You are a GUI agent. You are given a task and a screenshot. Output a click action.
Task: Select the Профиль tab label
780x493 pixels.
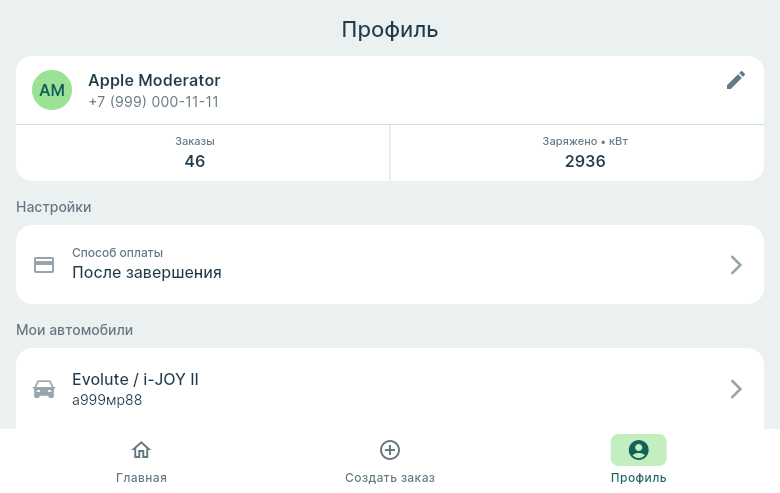[638, 478]
